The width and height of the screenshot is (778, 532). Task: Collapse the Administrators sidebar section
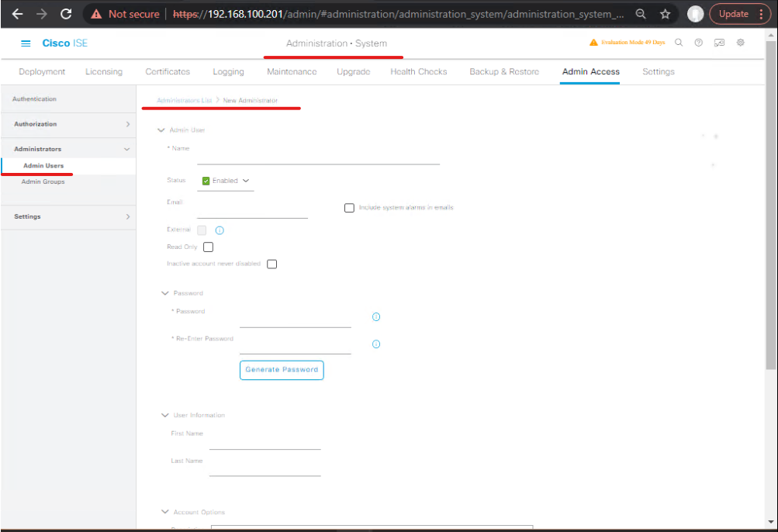127,149
